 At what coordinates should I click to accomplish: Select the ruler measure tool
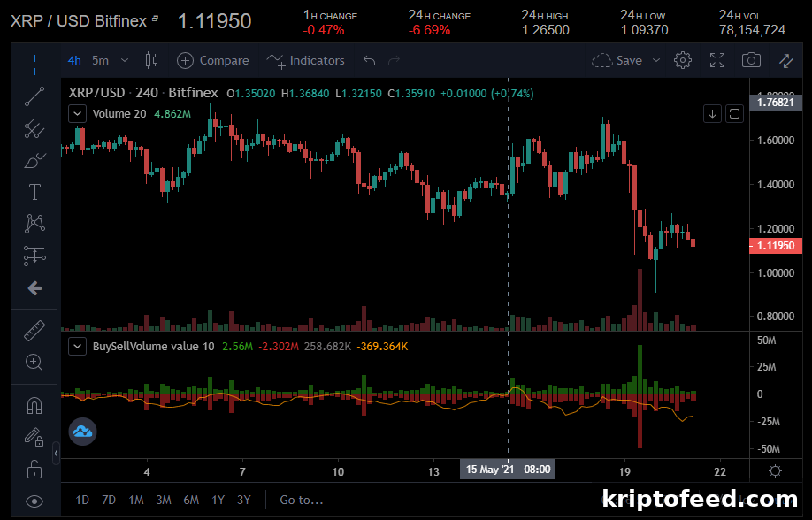34,331
